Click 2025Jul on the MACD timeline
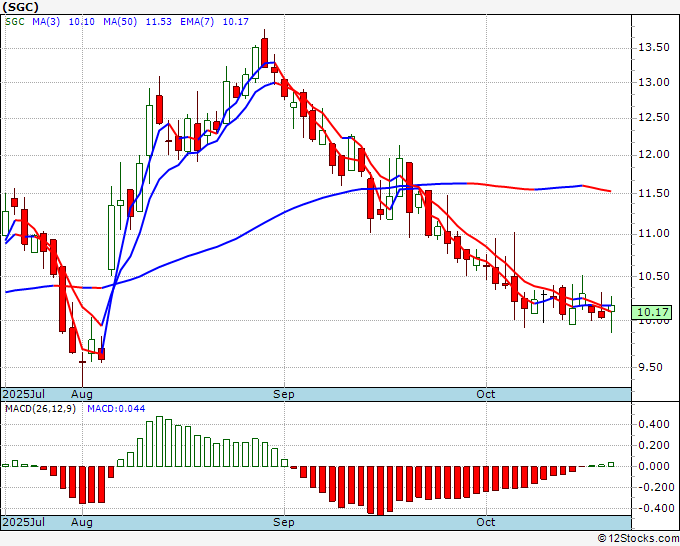Image resolution: width=680 pixels, height=546 pixels. (24, 522)
